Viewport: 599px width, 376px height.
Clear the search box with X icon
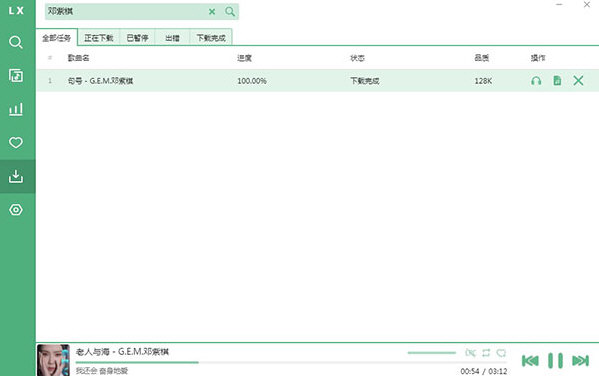click(x=212, y=11)
